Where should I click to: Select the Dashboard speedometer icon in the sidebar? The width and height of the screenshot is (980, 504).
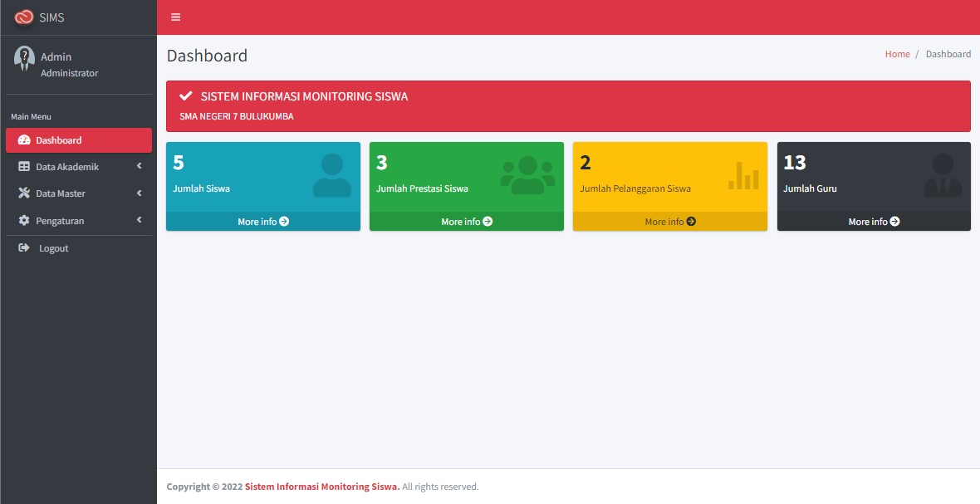pyautogui.click(x=25, y=139)
